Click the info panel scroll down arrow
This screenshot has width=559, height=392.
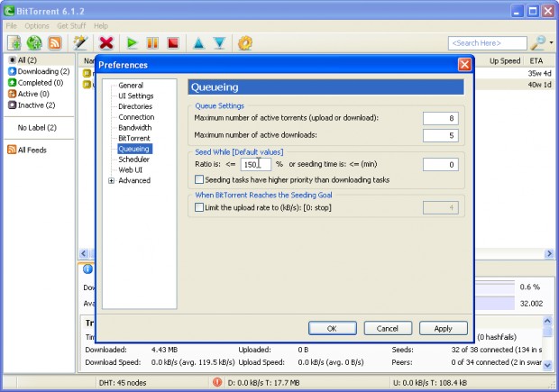pos(547,365)
